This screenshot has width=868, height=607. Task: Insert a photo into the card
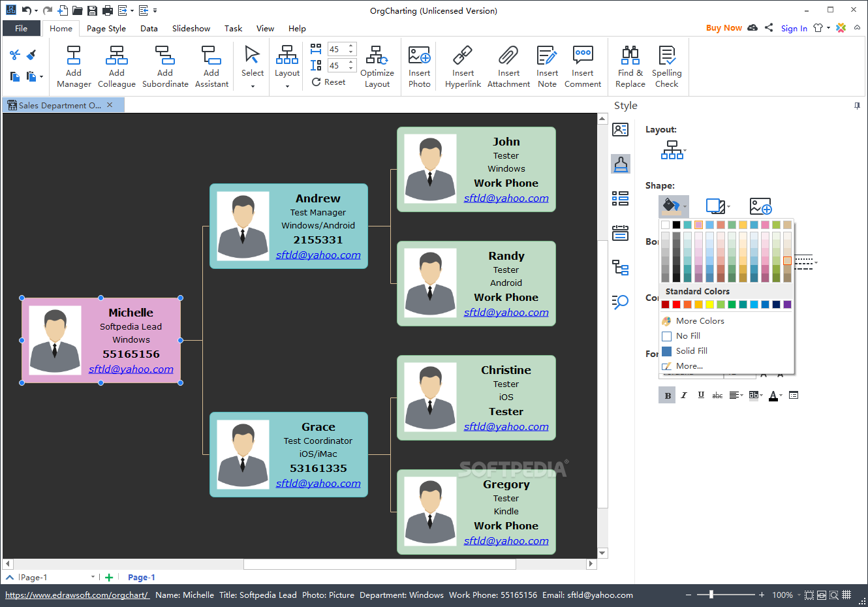[419, 67]
